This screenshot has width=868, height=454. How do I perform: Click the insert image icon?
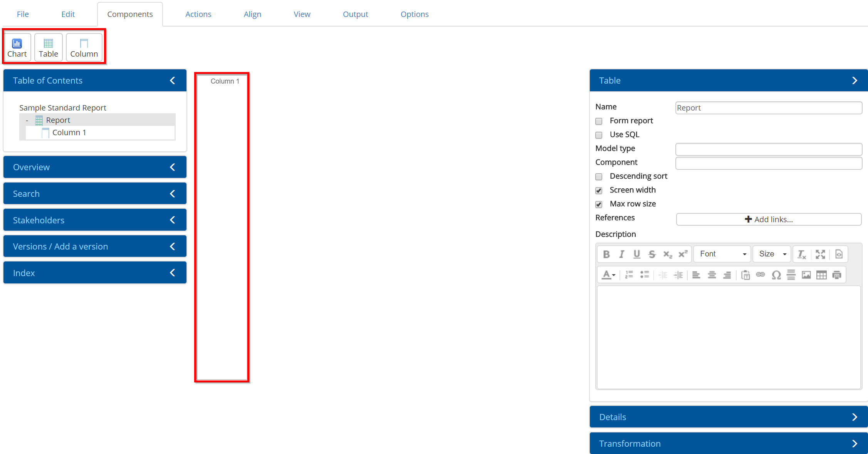tap(806, 275)
